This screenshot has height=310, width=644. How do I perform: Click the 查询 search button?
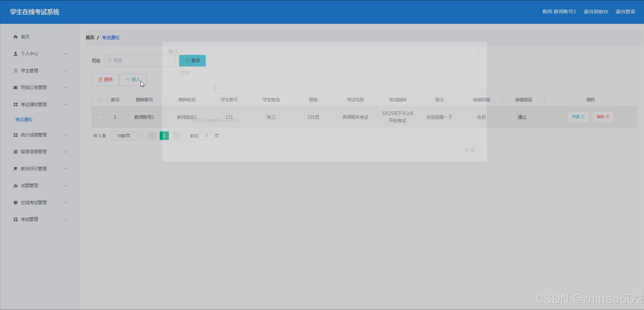coord(192,60)
